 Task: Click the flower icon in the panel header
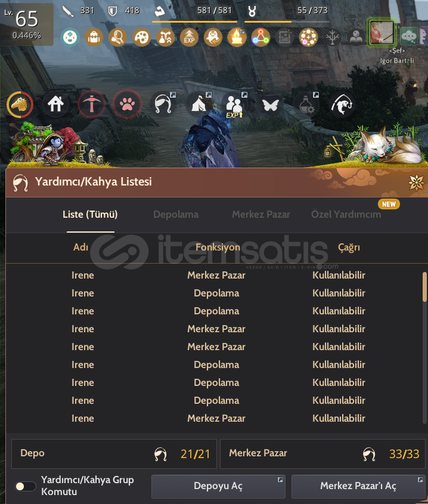(x=416, y=183)
